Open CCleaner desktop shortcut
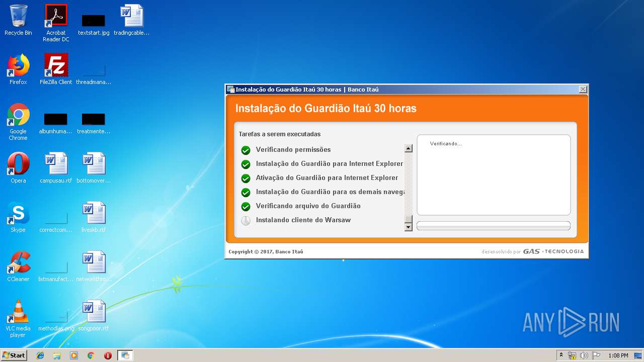The image size is (644, 362). (18, 266)
